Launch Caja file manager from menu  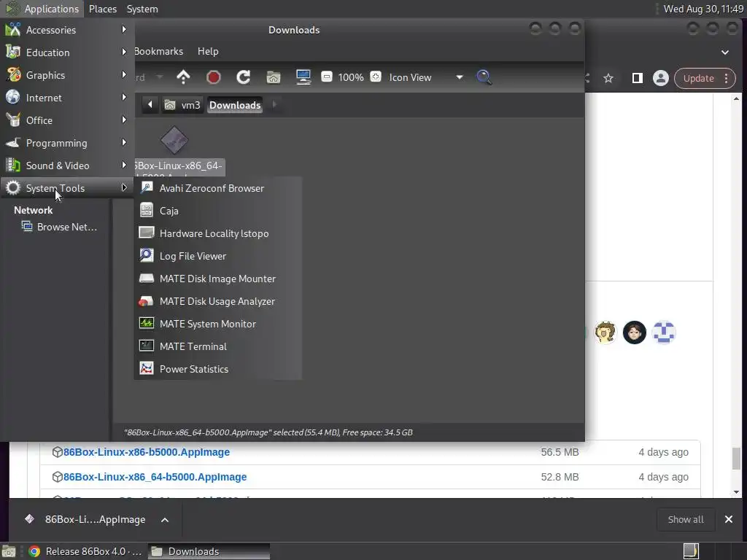[x=218, y=211]
